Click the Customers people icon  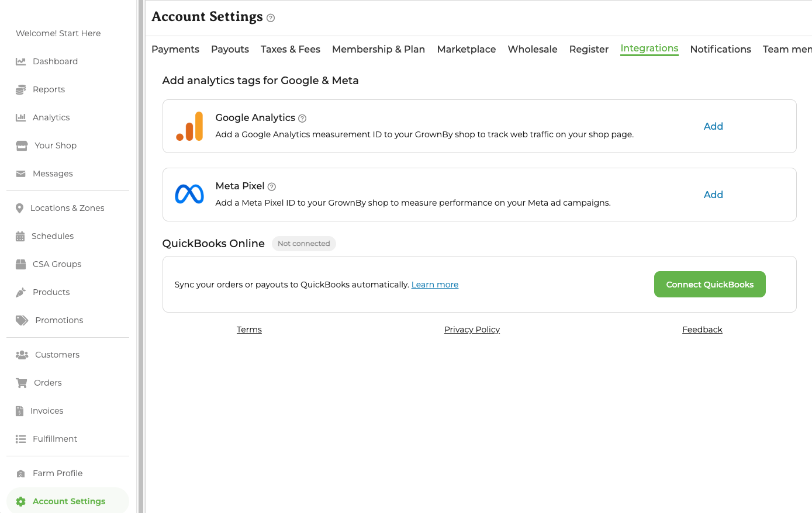22,355
